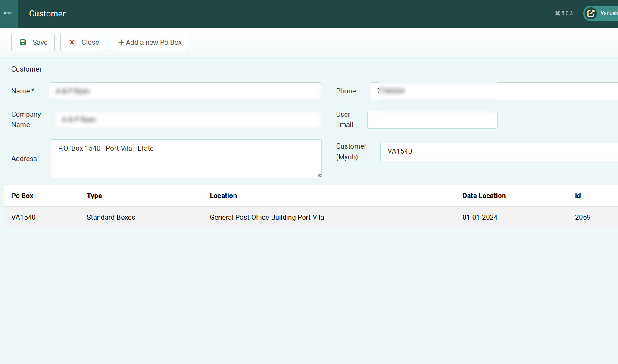Viewport: 618px width, 364px height.
Task: Select the User Email input box
Action: [x=432, y=120]
